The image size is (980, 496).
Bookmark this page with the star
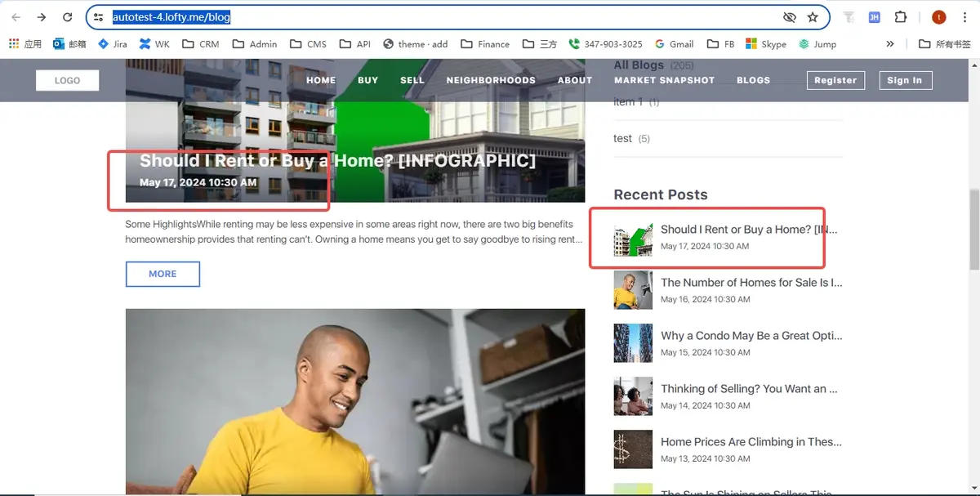coord(813,17)
